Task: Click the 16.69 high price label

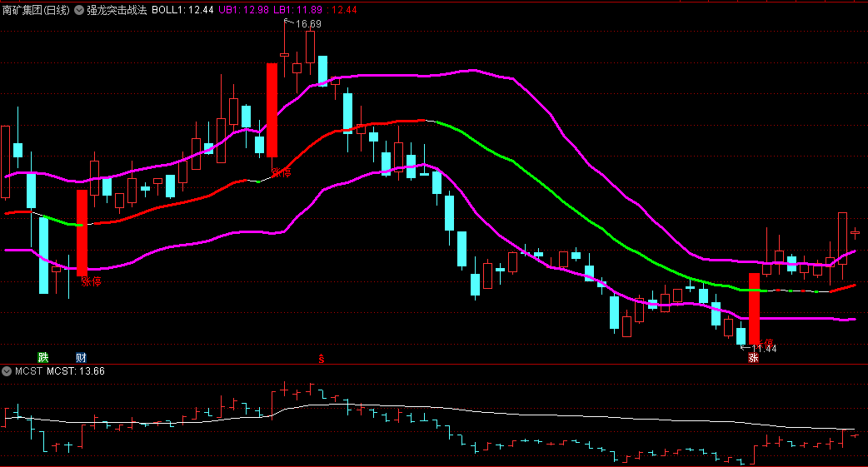Action: 308,24
